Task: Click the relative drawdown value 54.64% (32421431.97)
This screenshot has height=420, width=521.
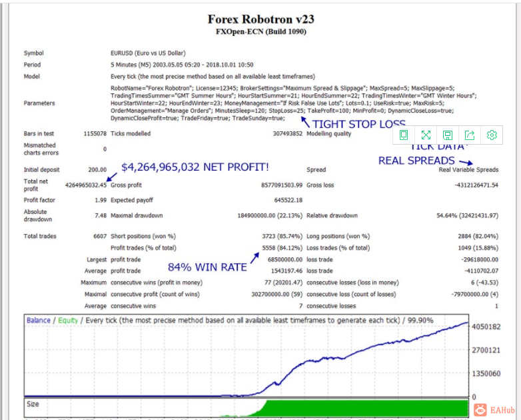Action: click(x=468, y=215)
